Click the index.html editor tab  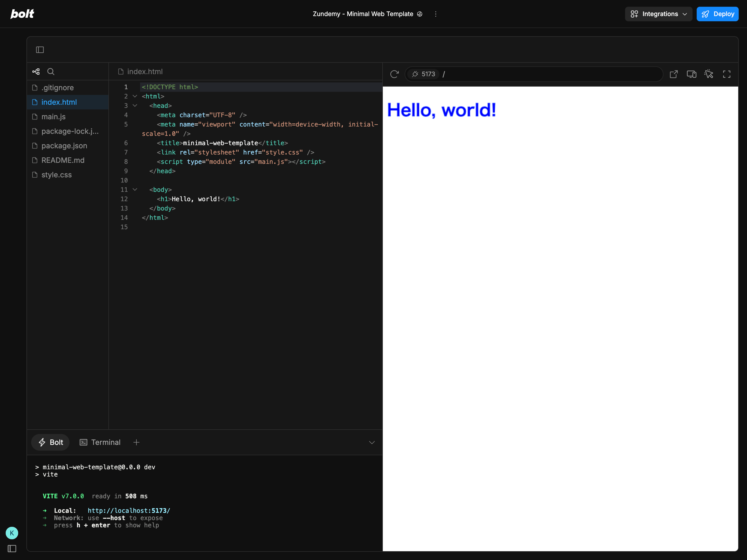[140, 72]
